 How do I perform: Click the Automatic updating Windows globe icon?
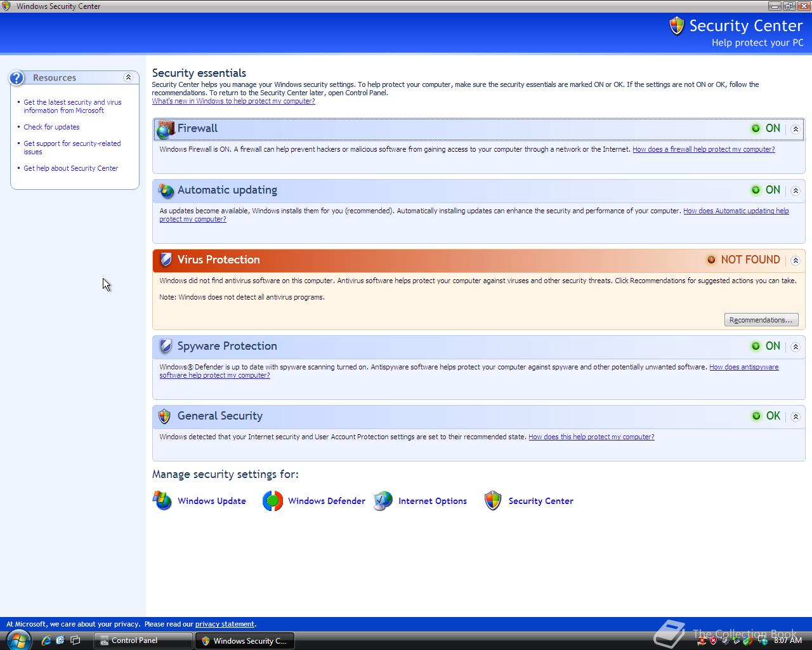(x=166, y=190)
